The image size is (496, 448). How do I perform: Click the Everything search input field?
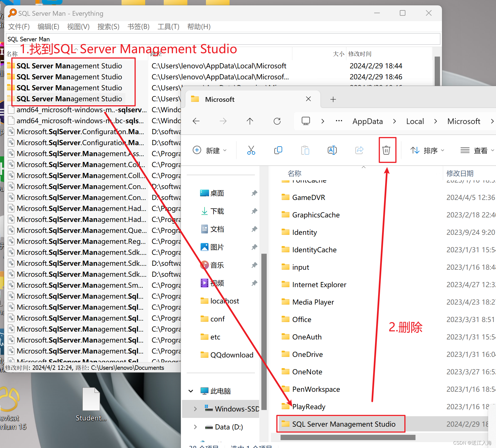[222, 39]
